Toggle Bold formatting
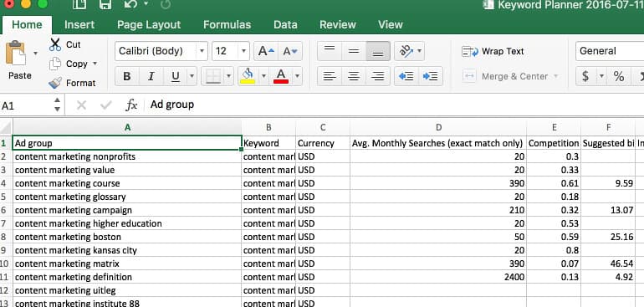The width and height of the screenshot is (644, 307). tap(127, 76)
